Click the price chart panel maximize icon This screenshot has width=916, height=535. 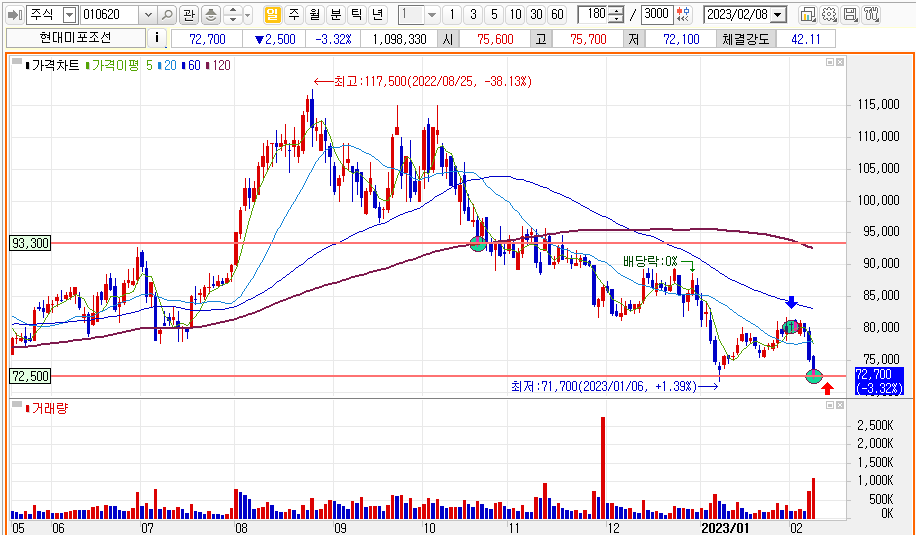[x=830, y=62]
